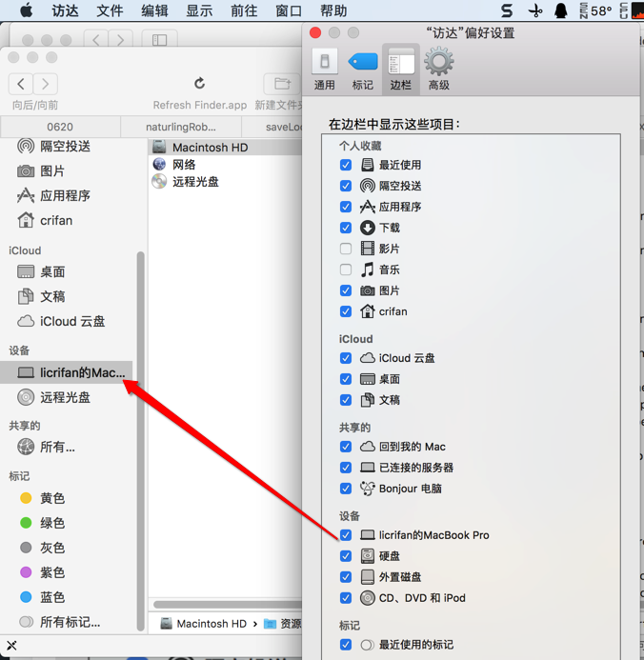Image resolution: width=644 pixels, height=660 pixels.
Task: Click the Refresh Finder.app toolbar icon
Action: (199, 84)
